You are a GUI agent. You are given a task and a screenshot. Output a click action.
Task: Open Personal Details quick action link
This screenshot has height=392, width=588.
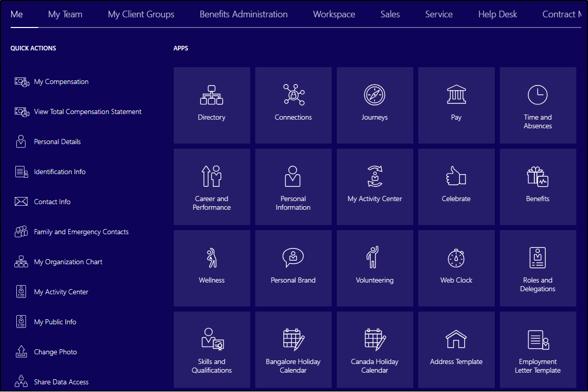pyautogui.click(x=57, y=142)
